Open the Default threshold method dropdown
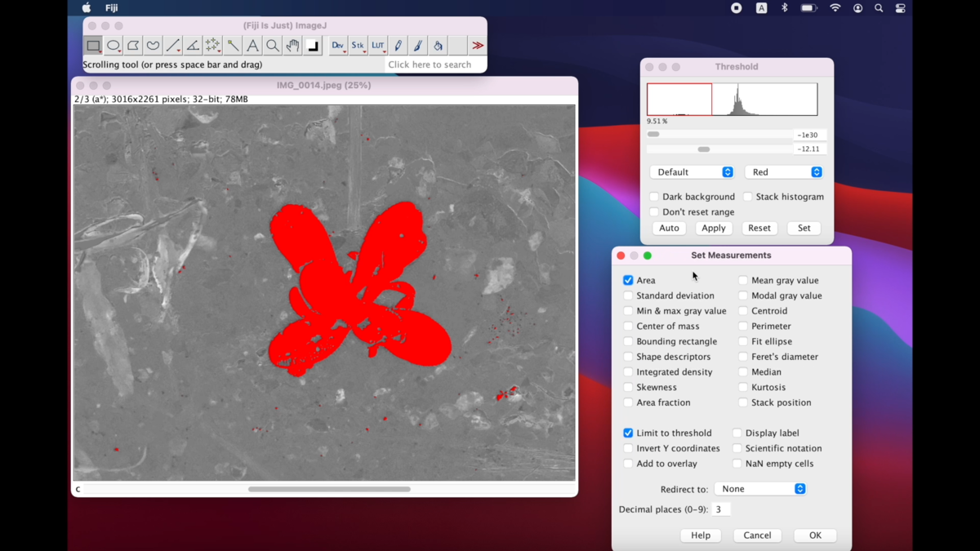This screenshot has width=980, height=551. pos(692,172)
